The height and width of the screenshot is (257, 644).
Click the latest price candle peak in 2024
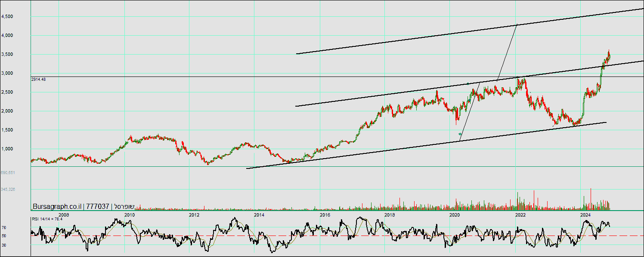609,52
